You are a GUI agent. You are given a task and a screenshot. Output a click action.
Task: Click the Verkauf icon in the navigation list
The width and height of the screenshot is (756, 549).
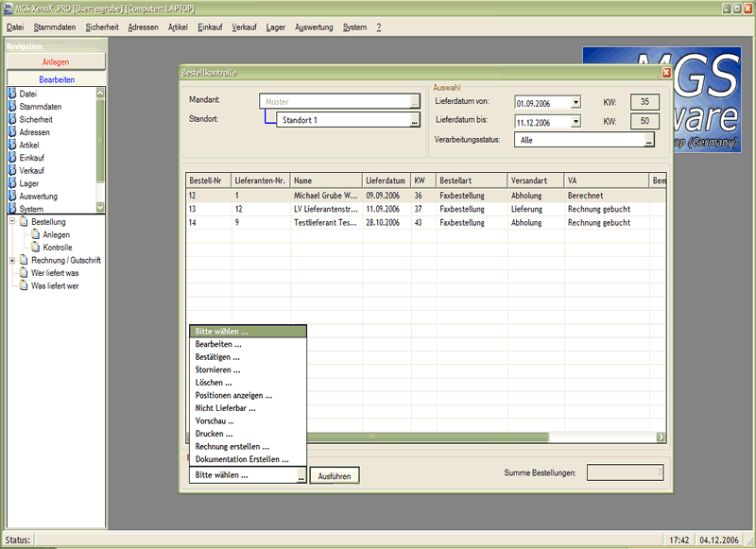tap(12, 170)
